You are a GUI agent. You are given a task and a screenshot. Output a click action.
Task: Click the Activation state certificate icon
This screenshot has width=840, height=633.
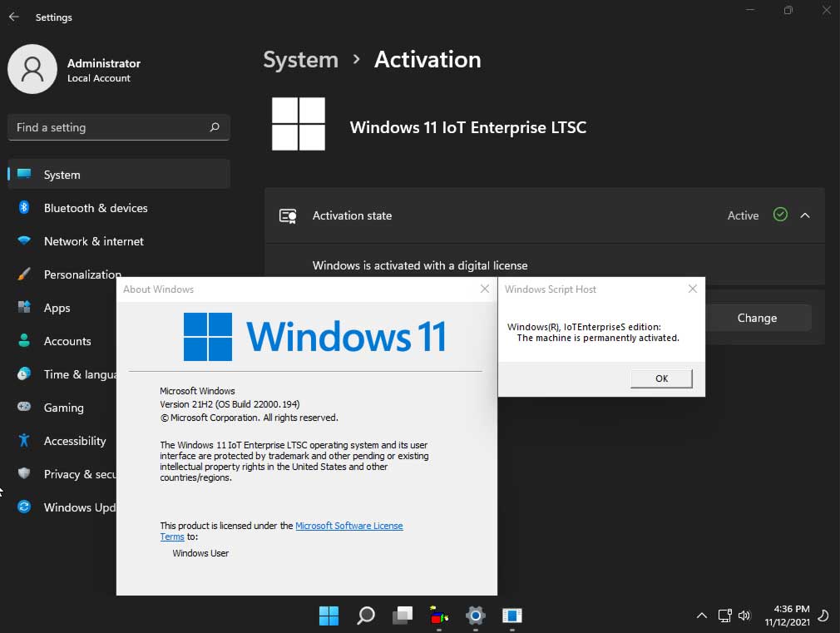tap(289, 216)
